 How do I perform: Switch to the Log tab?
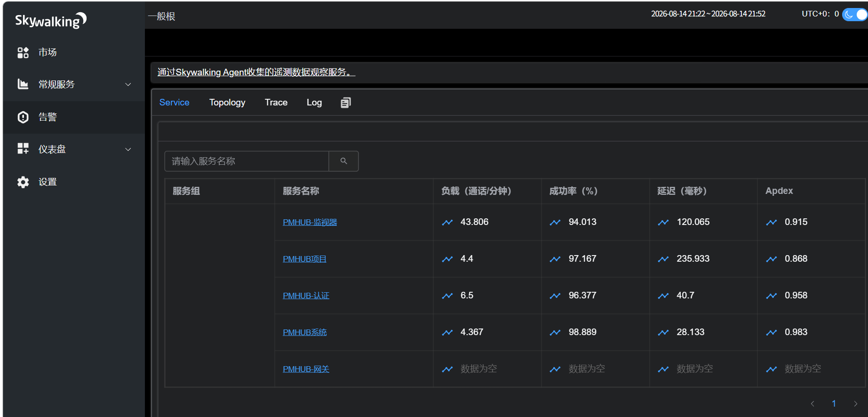pos(314,102)
